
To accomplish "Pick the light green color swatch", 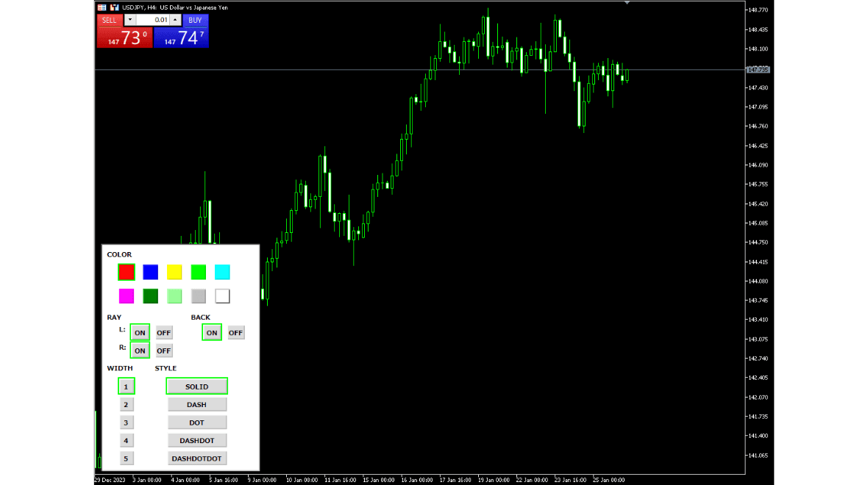I will (174, 296).
